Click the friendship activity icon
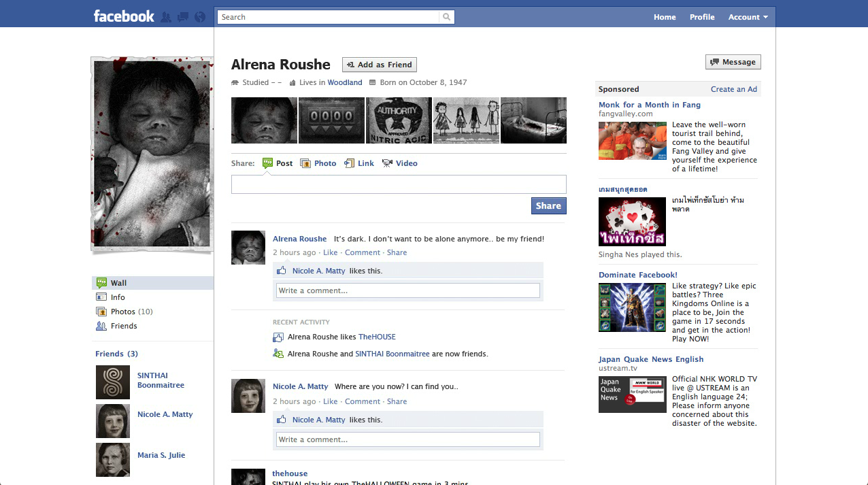This screenshot has width=868, height=485. [x=278, y=354]
